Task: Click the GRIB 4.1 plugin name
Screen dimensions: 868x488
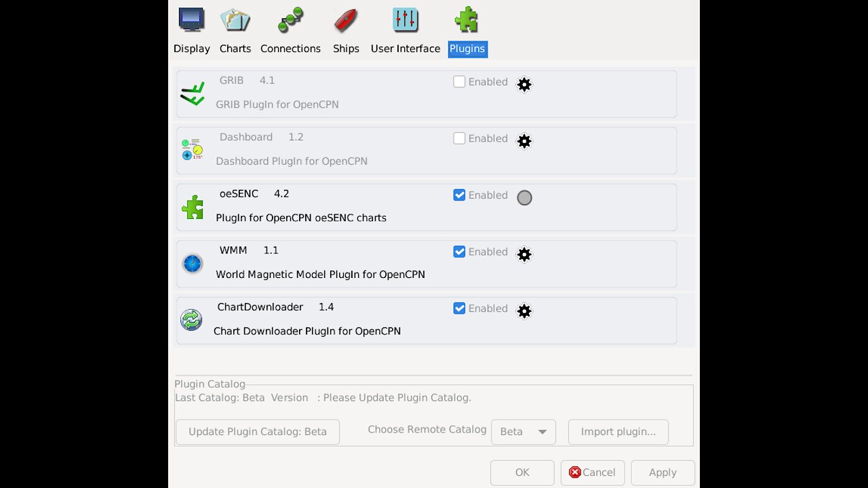Action: click(247, 80)
